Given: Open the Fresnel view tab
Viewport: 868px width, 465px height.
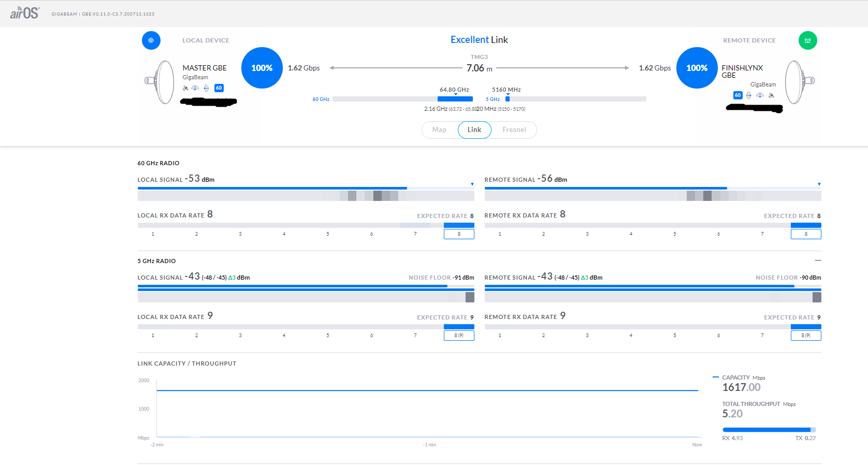Looking at the screenshot, I should pyautogui.click(x=514, y=130).
